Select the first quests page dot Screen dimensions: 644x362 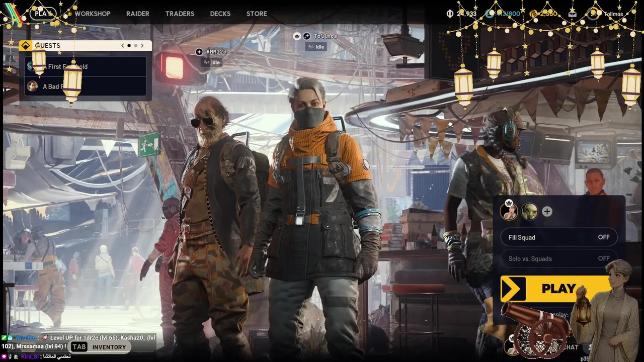coord(129,45)
